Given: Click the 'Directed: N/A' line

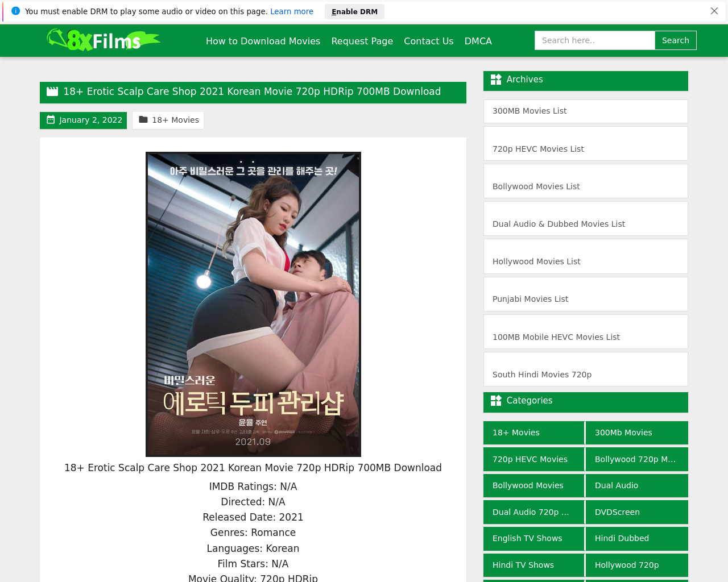Looking at the screenshot, I should pos(253,502).
